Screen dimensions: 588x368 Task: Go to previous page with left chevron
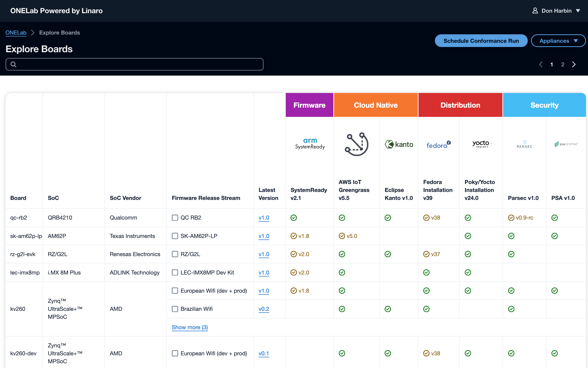pyautogui.click(x=541, y=65)
